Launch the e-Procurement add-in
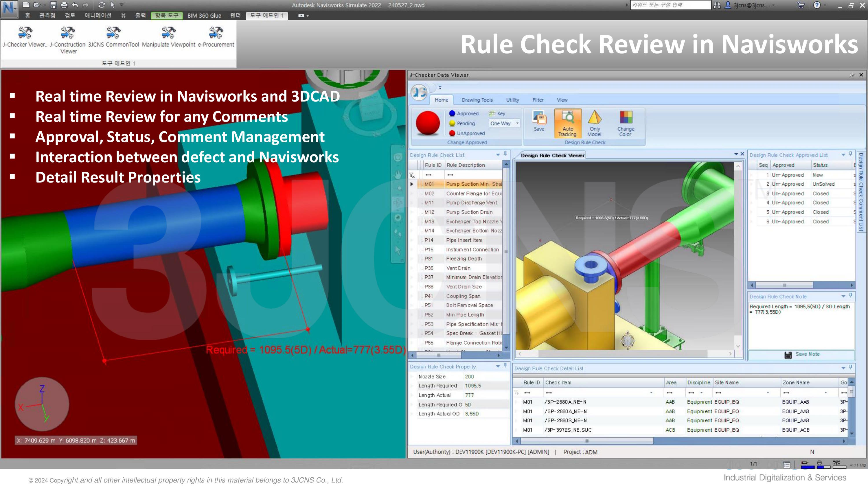 [216, 37]
